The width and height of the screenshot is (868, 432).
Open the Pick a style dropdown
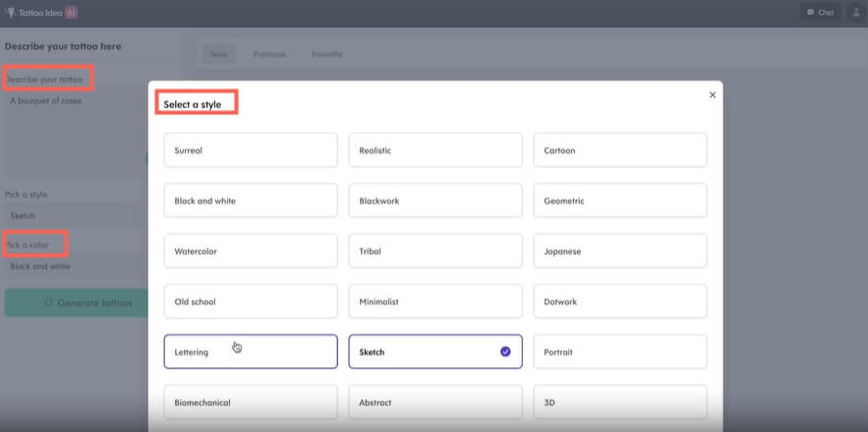(78, 216)
